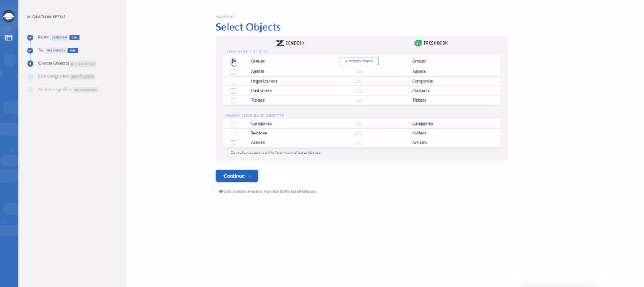Click the Customers source label
The height and width of the screenshot is (287, 644).
pyautogui.click(x=261, y=90)
